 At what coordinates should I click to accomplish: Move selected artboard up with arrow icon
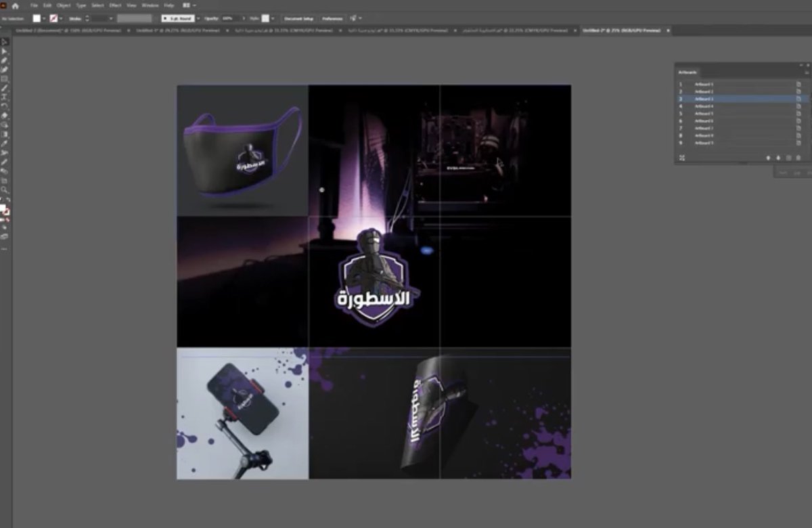[768, 158]
